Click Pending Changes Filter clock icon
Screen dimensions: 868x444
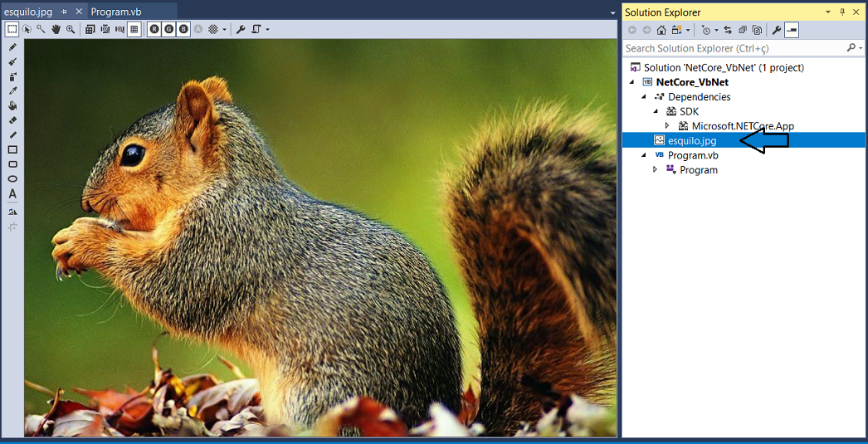(x=705, y=30)
